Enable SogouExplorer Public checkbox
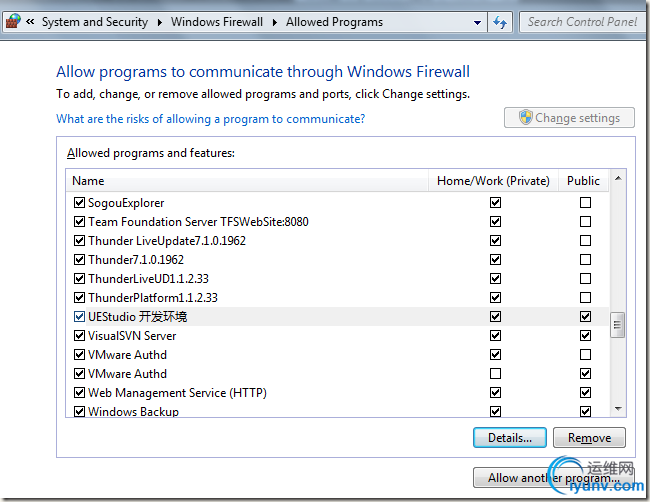 point(585,203)
